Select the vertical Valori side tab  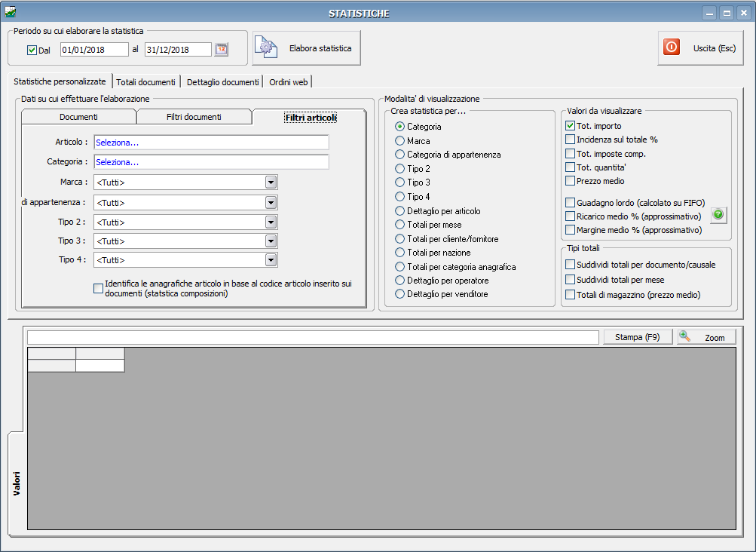16,483
